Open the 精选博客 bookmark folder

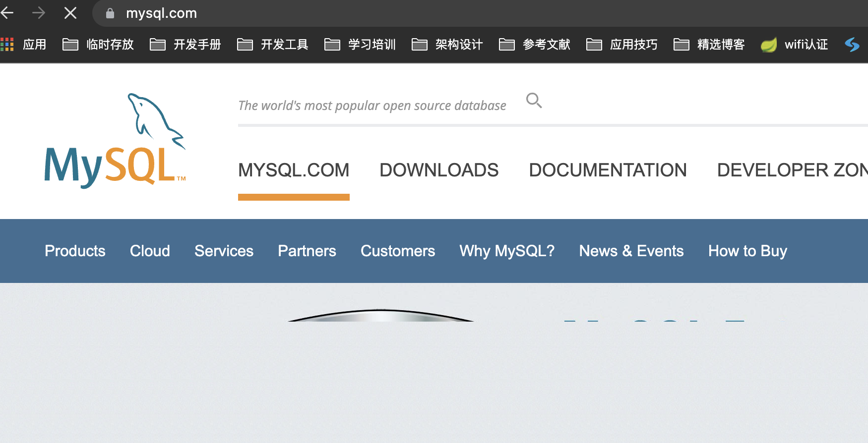coord(709,45)
